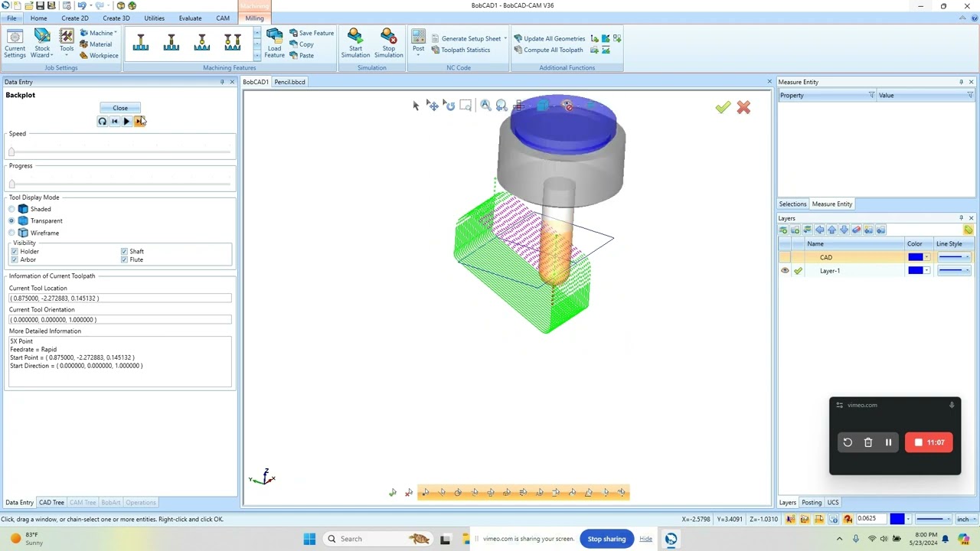
Task: Open the Property column filter dropdown
Action: coord(871,95)
